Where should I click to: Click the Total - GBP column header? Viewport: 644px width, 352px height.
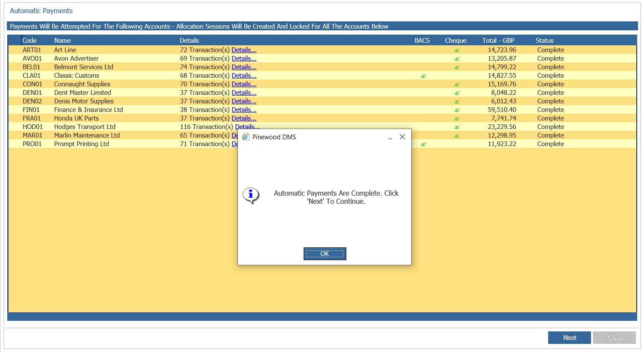(498, 41)
